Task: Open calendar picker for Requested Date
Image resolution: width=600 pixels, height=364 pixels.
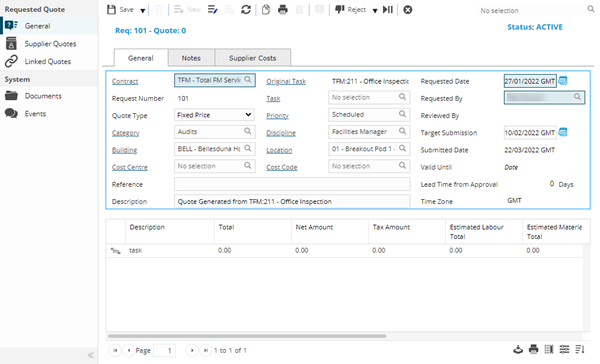Action: [x=563, y=81]
